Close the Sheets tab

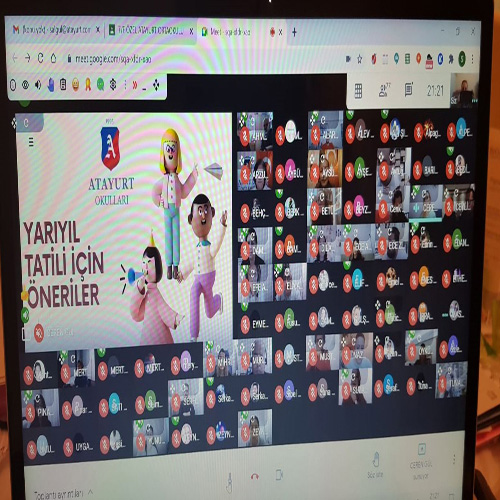tap(191, 31)
